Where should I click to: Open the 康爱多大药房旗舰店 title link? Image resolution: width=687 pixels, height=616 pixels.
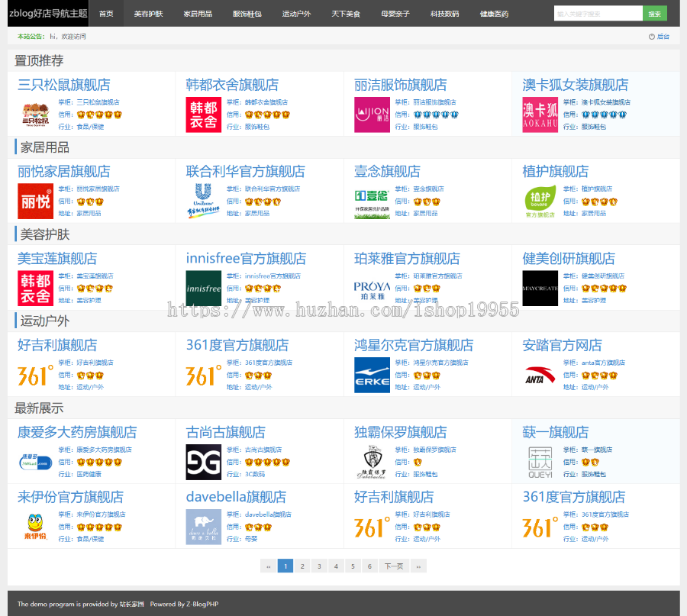(77, 432)
